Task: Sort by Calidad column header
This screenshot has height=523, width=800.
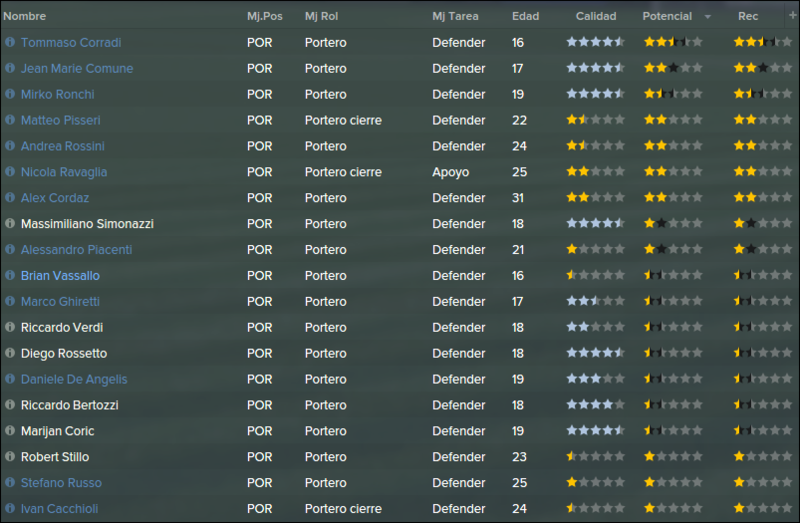Action: coord(596,16)
